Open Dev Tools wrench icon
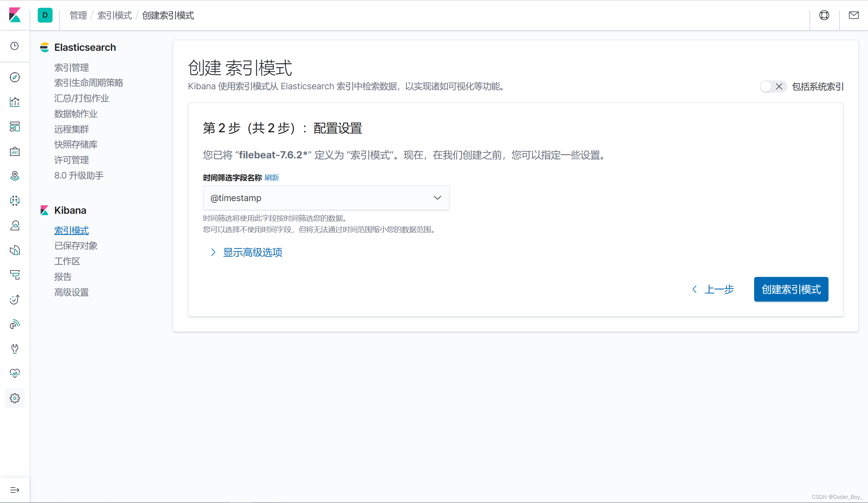The height and width of the screenshot is (503, 868). pyautogui.click(x=15, y=349)
